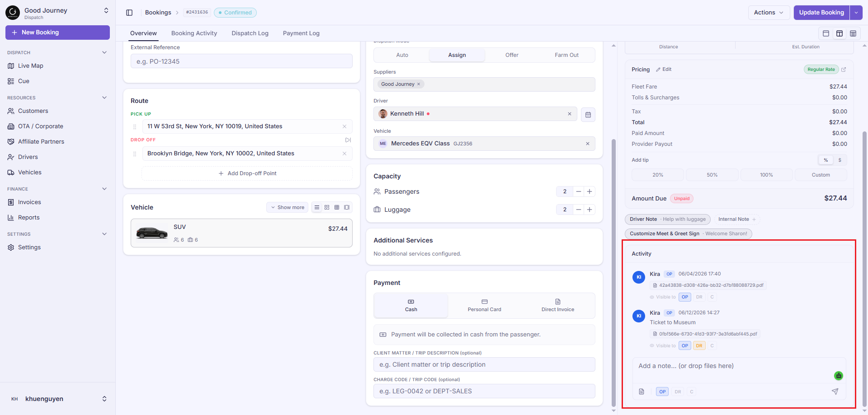The image size is (868, 415).
Task: Switch tip mode to dollar amount
Action: (x=840, y=160)
